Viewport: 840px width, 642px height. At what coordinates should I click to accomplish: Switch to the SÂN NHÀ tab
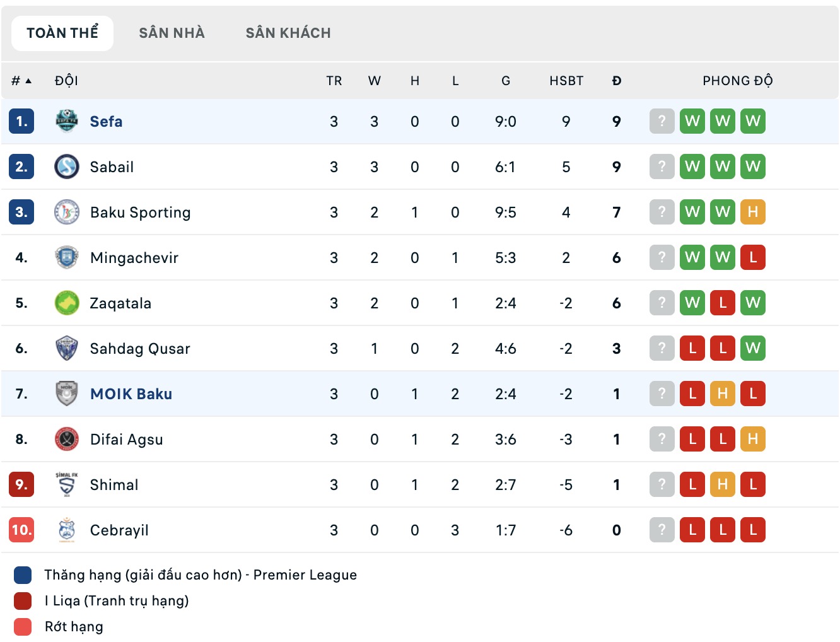coord(172,33)
